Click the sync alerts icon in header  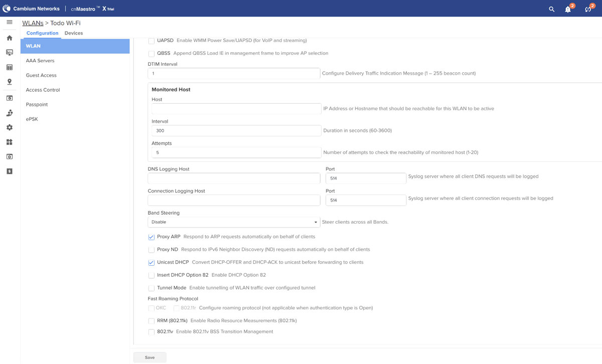[x=588, y=9]
